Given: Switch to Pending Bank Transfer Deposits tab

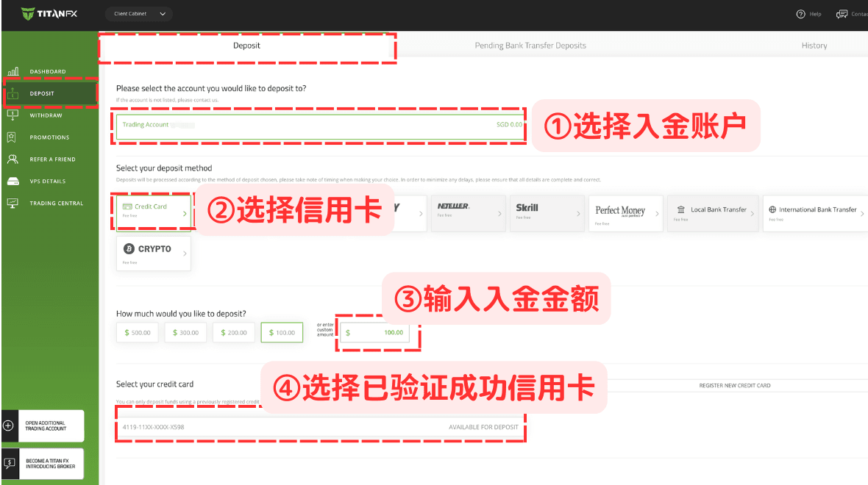Looking at the screenshot, I should click(530, 46).
